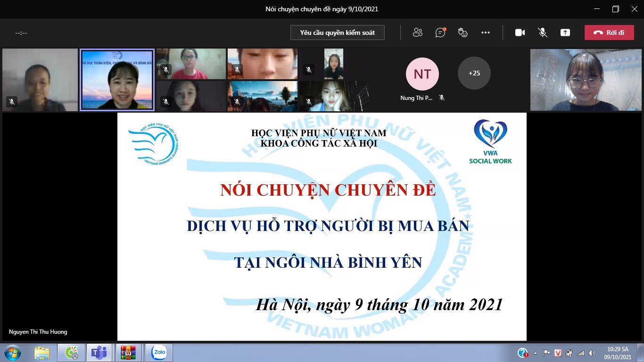This screenshot has height=362, width=644.
Task: Open the More actions ellipsis menu
Action: 486,33
